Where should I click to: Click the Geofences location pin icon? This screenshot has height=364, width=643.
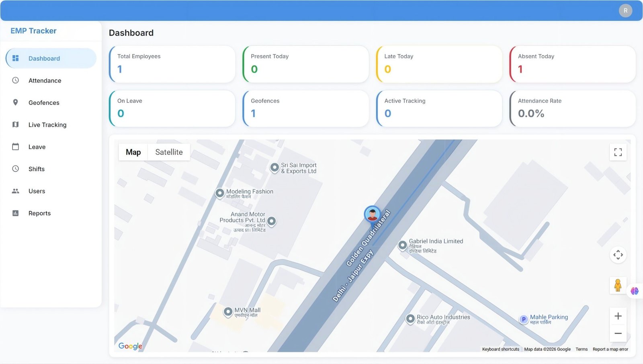pos(16,102)
